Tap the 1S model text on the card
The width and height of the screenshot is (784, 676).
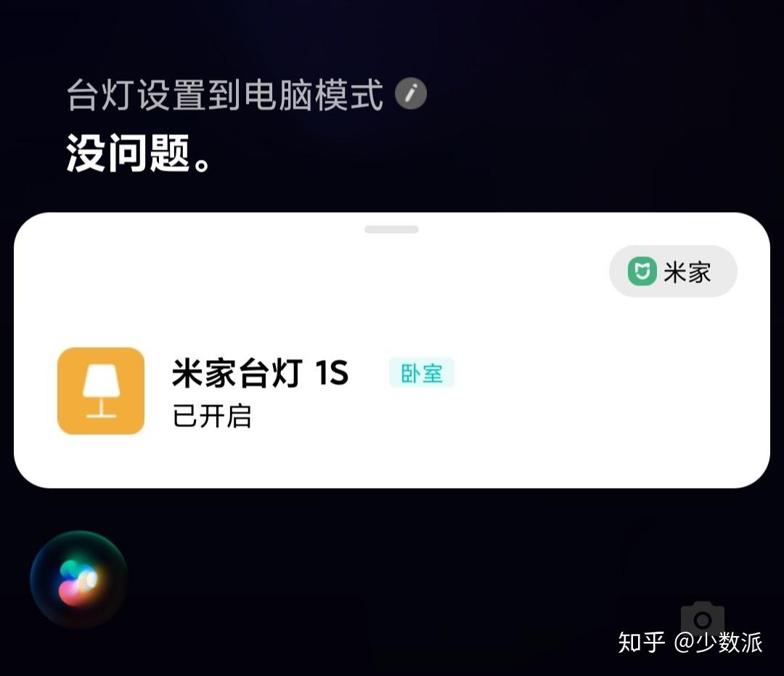332,373
